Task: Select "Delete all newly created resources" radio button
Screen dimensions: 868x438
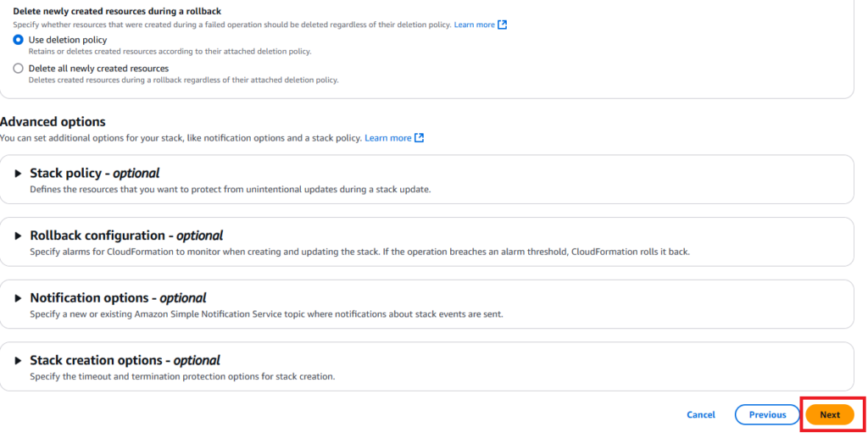Action: tap(18, 69)
